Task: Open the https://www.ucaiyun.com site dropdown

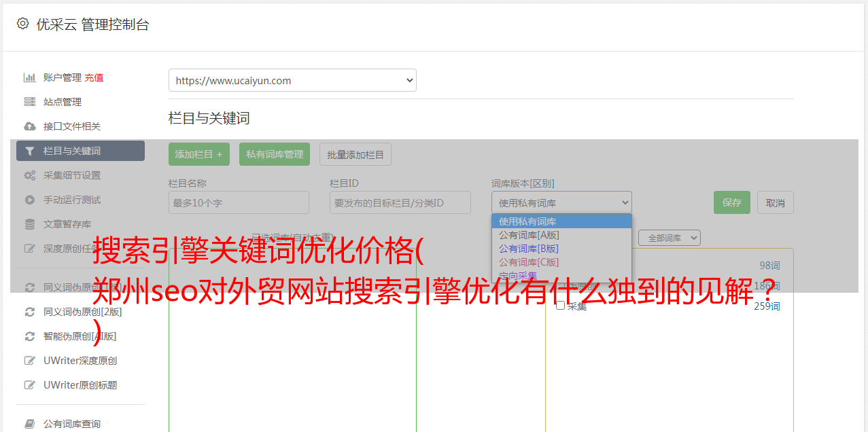Action: [292, 80]
